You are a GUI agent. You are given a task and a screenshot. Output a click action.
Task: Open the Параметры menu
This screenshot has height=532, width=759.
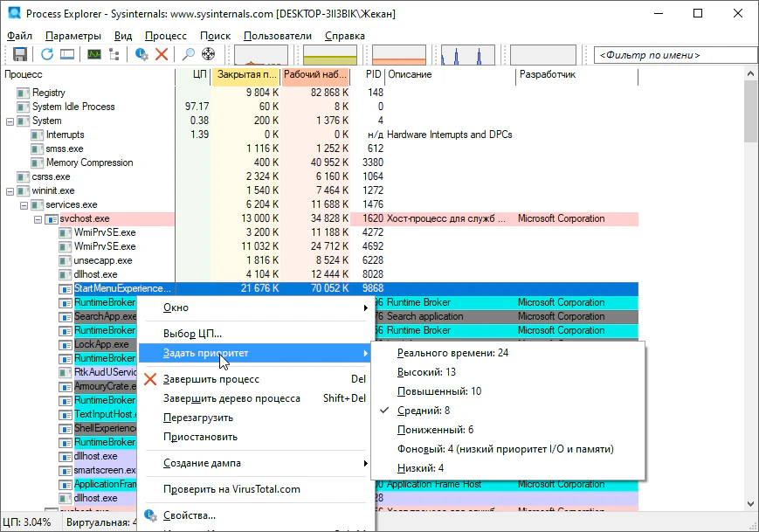coord(72,36)
